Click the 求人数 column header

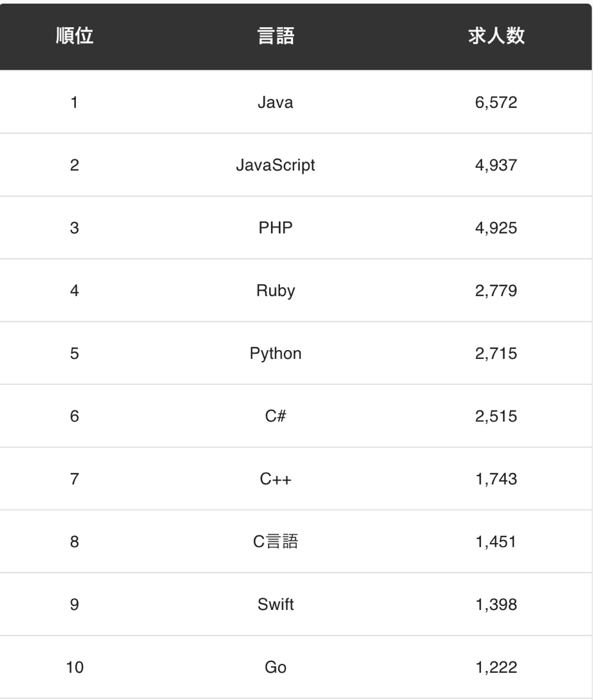[496, 36]
